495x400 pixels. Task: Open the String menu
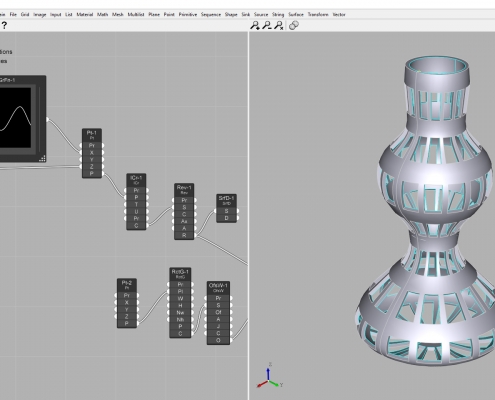coord(278,14)
